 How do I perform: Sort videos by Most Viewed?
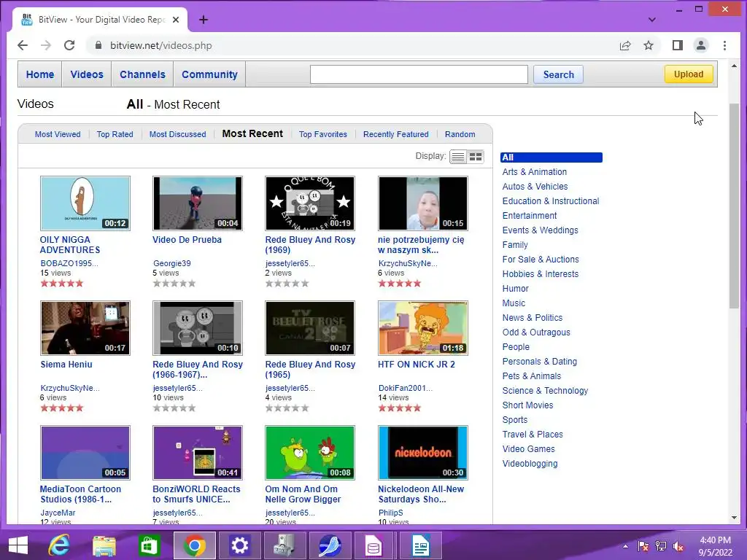58,134
